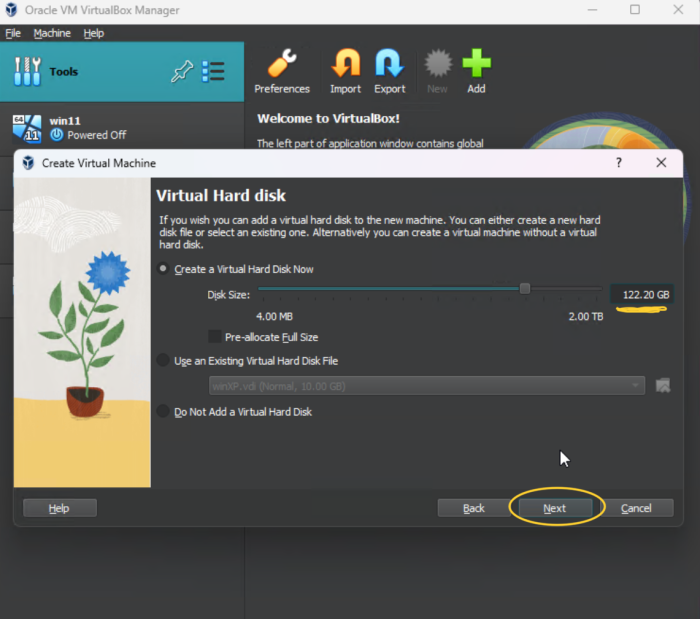The height and width of the screenshot is (619, 700).
Task: Open the Help menu
Action: coord(94,33)
